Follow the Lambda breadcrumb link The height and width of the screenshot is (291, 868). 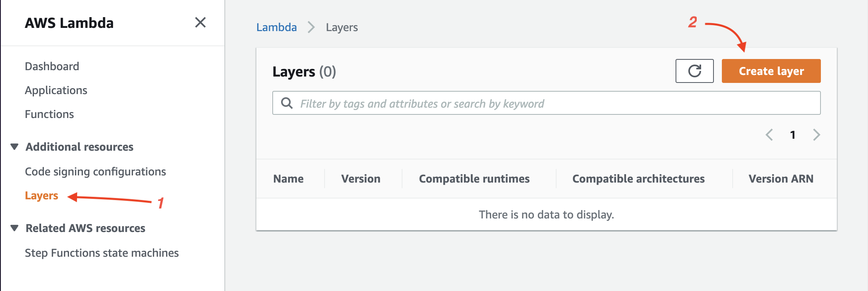(x=276, y=28)
